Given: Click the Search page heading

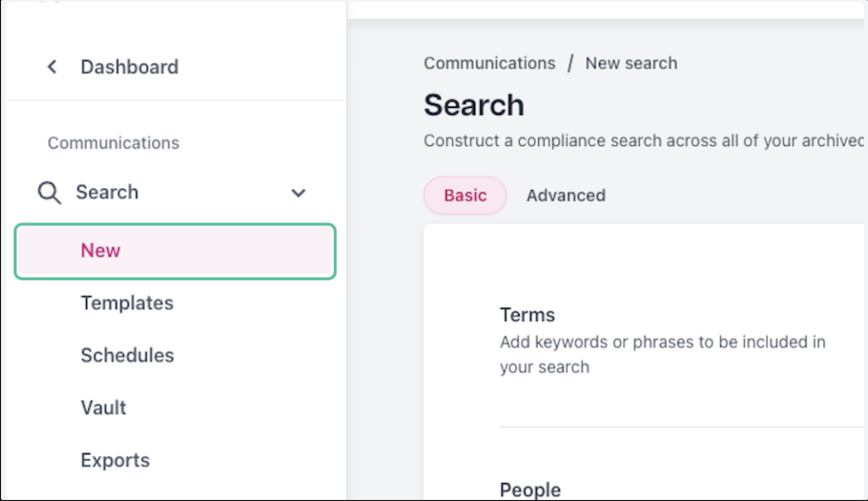Looking at the screenshot, I should [x=474, y=105].
